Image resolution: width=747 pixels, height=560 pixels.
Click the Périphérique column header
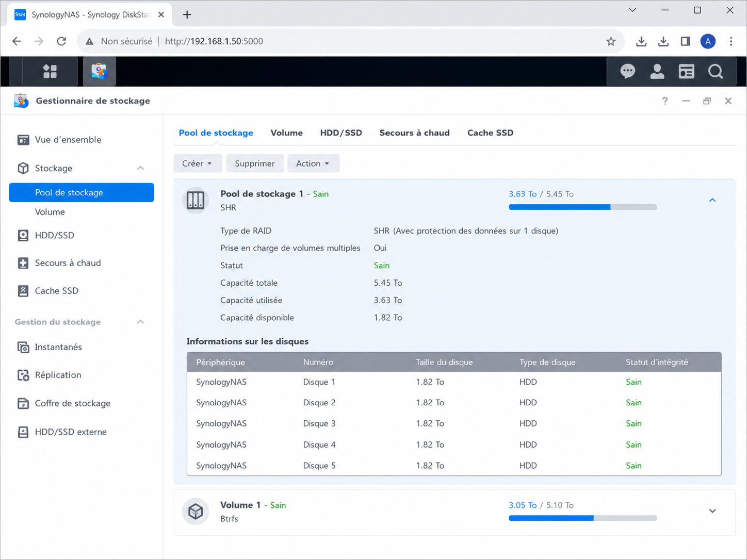(x=221, y=362)
